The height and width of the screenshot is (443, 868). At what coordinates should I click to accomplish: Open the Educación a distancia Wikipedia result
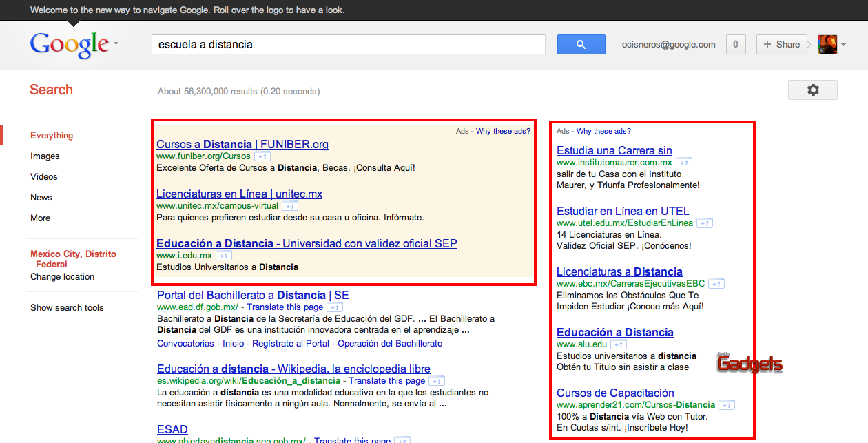pyautogui.click(x=293, y=369)
